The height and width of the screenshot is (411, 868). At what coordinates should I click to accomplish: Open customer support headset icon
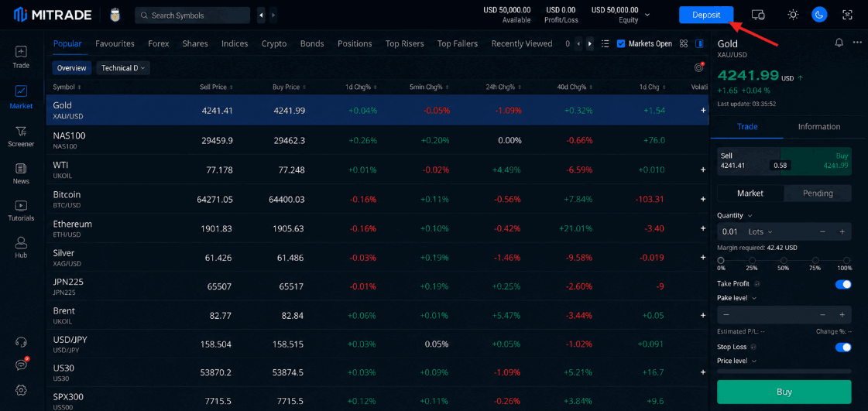[x=21, y=342]
